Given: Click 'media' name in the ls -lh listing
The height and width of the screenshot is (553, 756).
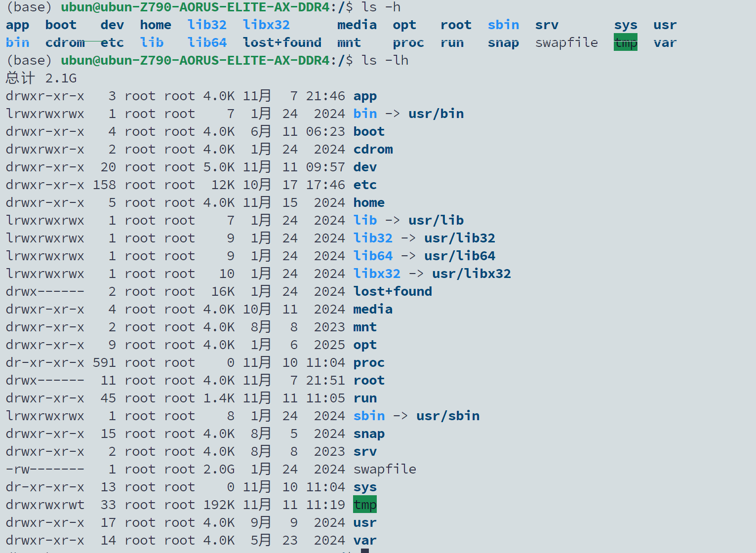Looking at the screenshot, I should click(x=373, y=309).
